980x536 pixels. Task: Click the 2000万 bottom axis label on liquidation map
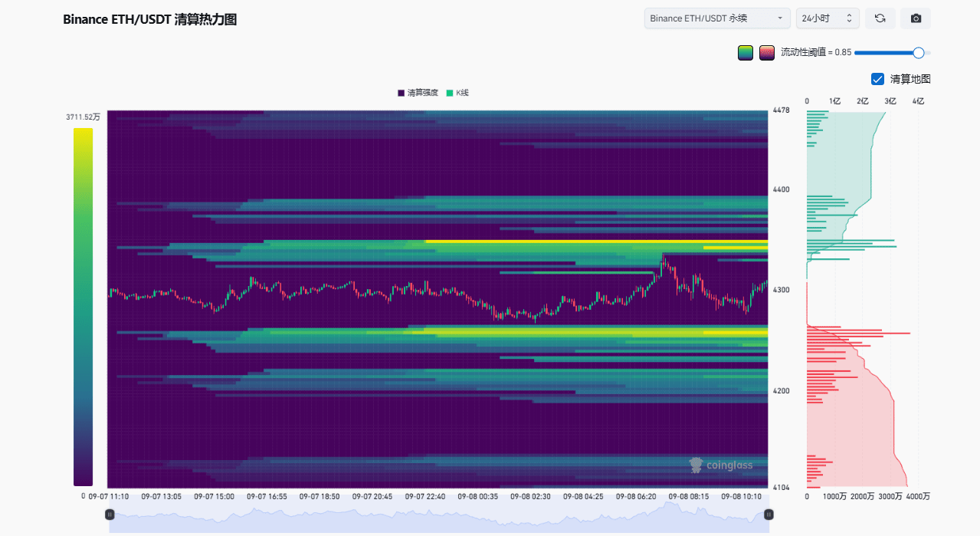(x=863, y=496)
